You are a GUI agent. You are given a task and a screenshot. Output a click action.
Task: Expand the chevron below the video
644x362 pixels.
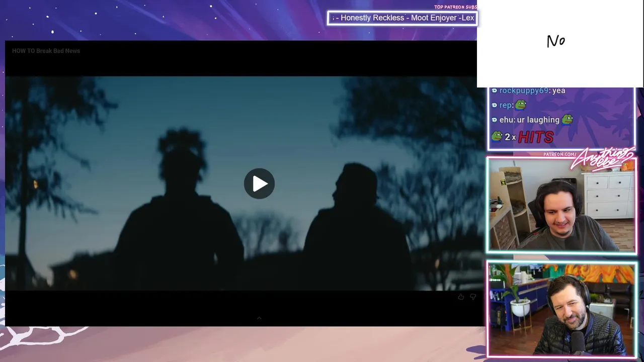click(259, 318)
